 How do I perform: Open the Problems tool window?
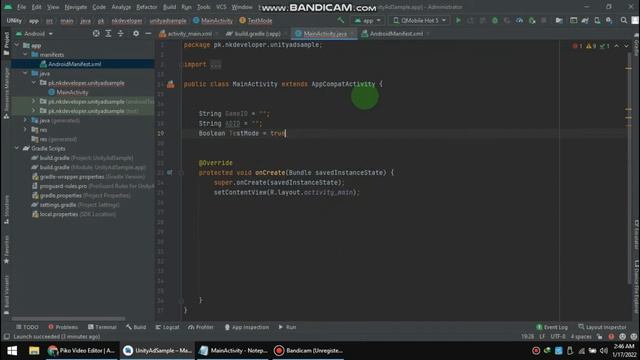tap(63, 327)
